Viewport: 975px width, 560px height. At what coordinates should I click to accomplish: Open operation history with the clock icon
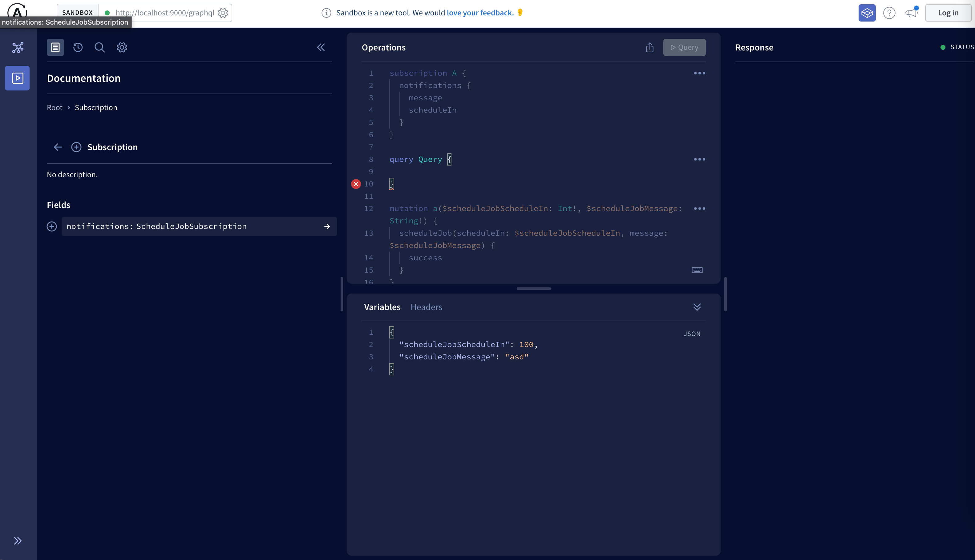tap(77, 47)
